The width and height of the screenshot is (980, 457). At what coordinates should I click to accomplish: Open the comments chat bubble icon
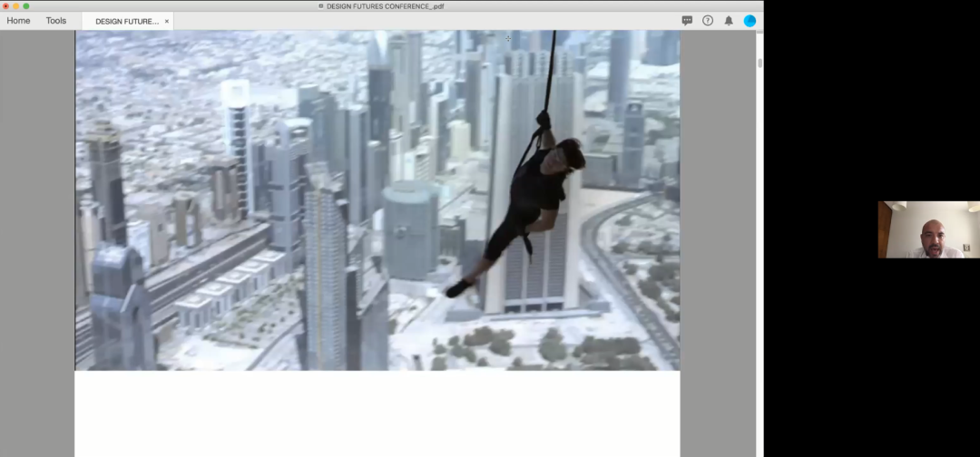pyautogui.click(x=687, y=21)
